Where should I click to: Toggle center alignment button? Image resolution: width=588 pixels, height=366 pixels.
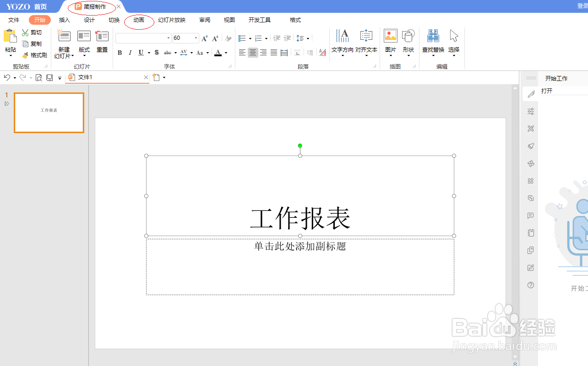click(x=253, y=53)
